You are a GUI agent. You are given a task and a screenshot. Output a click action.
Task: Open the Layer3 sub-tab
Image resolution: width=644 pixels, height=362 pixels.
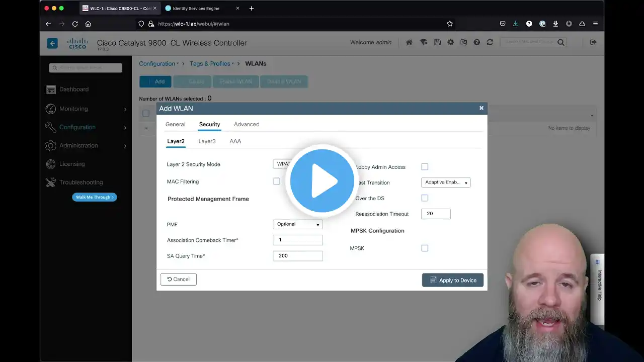[207, 141]
